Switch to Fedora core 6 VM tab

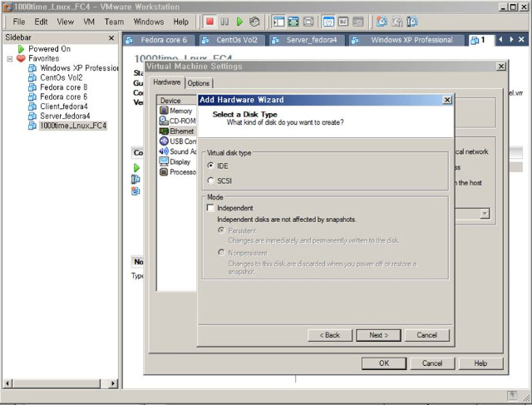pos(159,40)
